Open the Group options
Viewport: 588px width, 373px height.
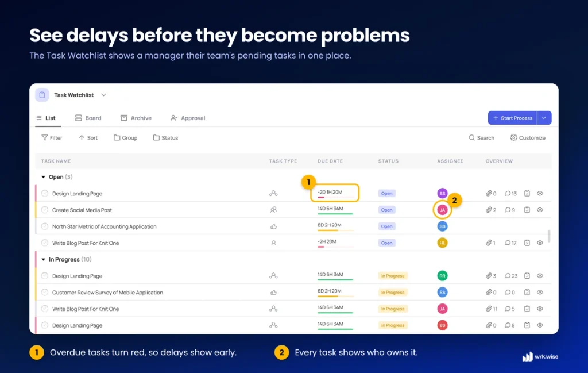[x=126, y=138]
